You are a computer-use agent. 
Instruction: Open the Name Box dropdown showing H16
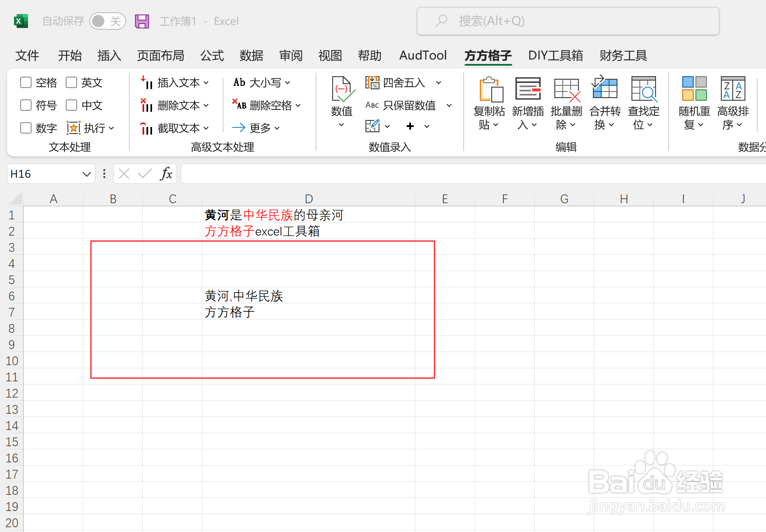click(86, 174)
